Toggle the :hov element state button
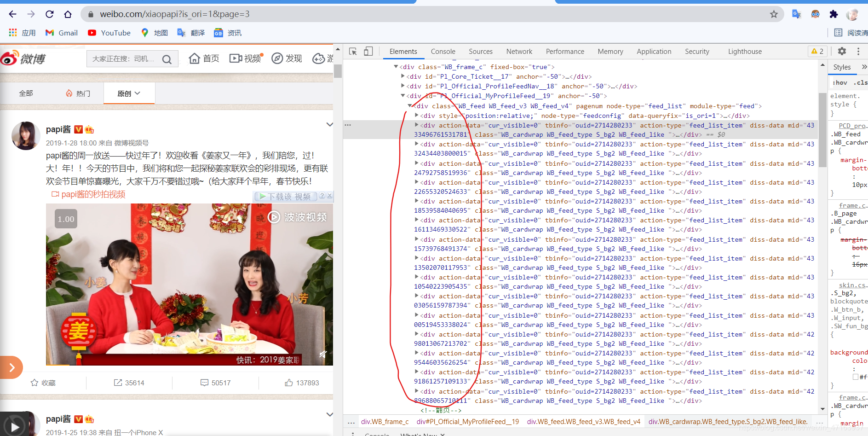The image size is (868, 436). click(840, 83)
